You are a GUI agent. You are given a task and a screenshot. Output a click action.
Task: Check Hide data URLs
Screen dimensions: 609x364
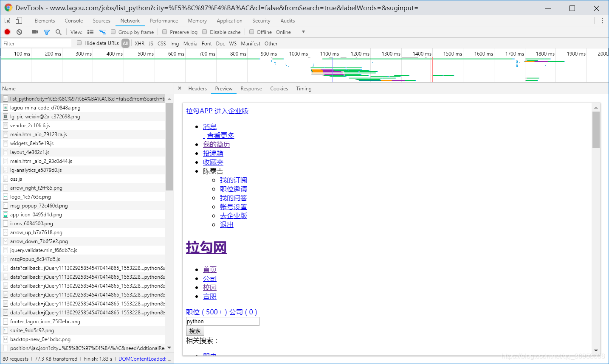[x=79, y=43]
